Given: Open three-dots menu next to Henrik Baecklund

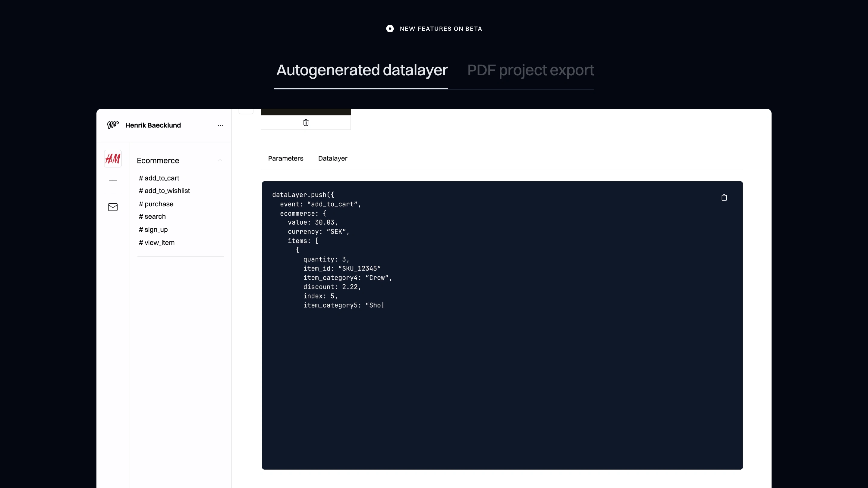Looking at the screenshot, I should pyautogui.click(x=220, y=125).
